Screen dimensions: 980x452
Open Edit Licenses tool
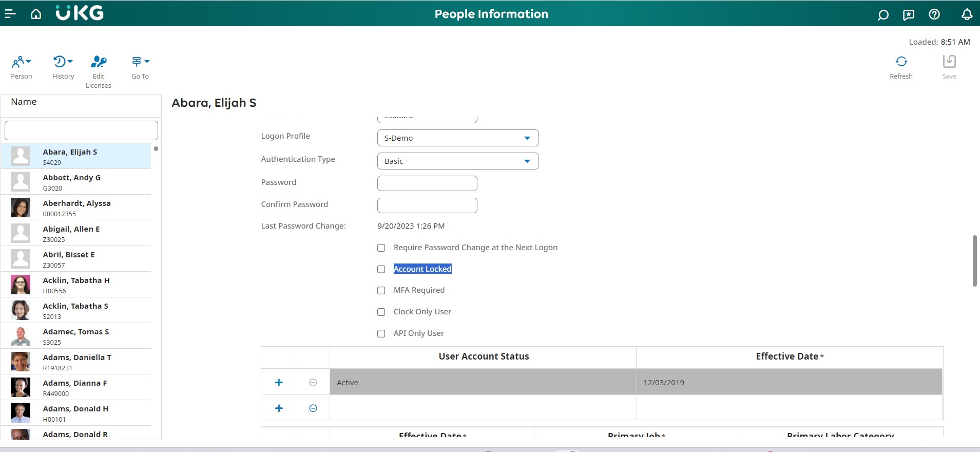click(98, 62)
